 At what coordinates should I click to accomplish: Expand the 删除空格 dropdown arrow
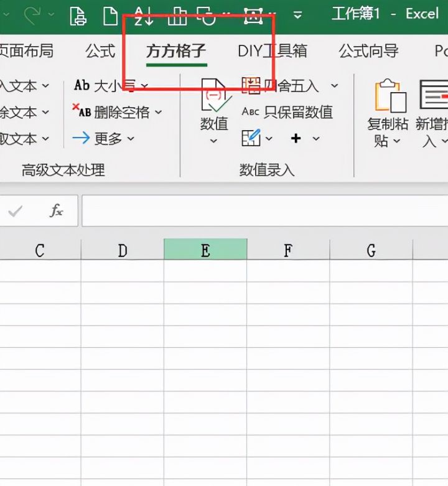tap(158, 112)
